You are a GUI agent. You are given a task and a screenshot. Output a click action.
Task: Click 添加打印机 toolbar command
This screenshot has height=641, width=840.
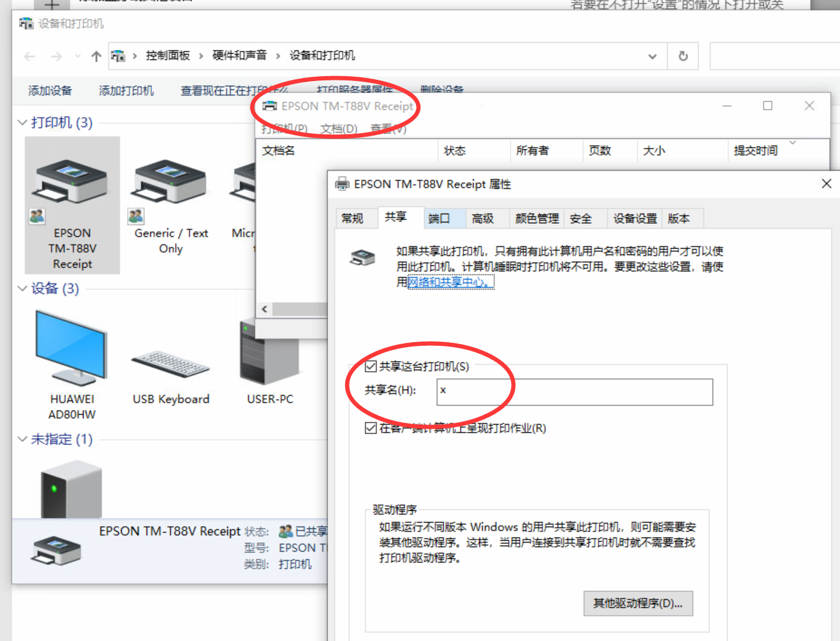(126, 91)
